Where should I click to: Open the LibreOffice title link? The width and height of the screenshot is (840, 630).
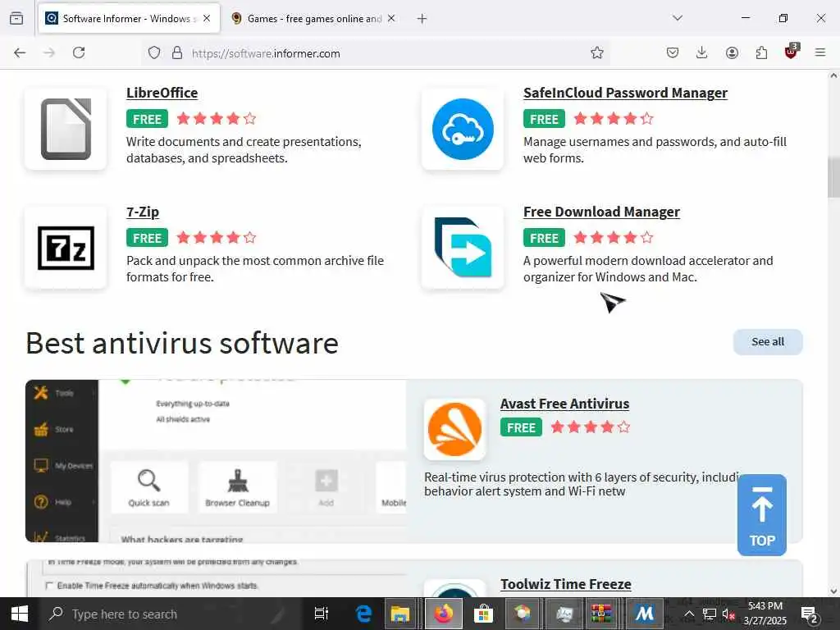coord(162,93)
